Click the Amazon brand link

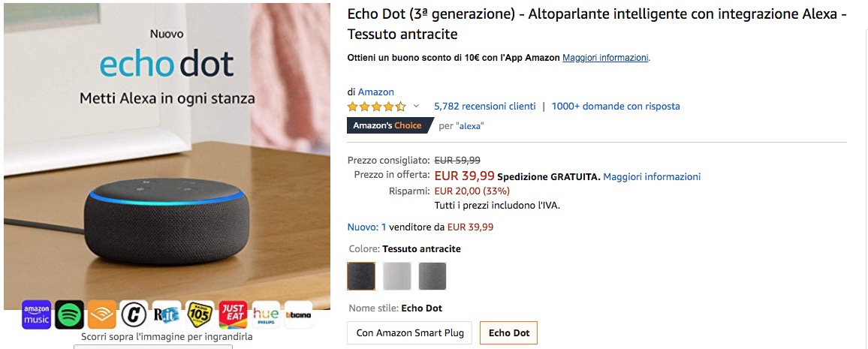coord(375,92)
